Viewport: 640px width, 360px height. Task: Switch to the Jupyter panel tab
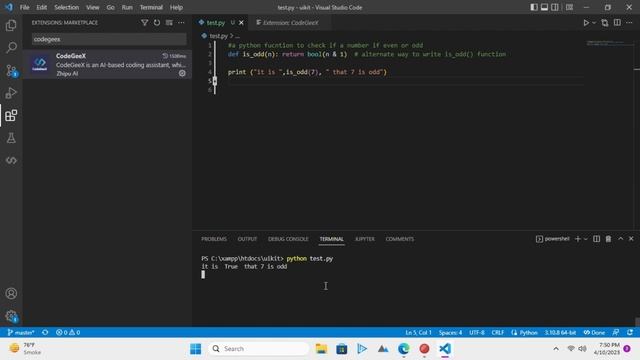click(364, 239)
